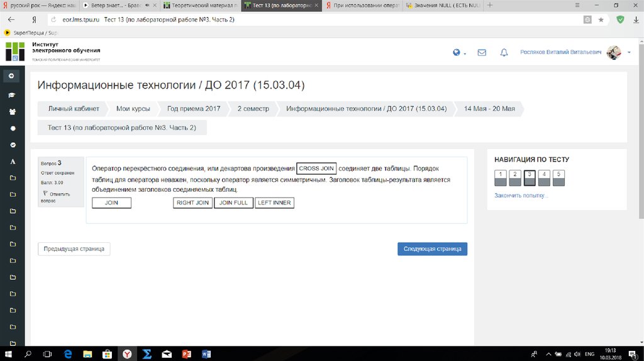Switch to the русский рок — Яндекс tab
The width and height of the screenshot is (644, 361).
click(x=39, y=5)
